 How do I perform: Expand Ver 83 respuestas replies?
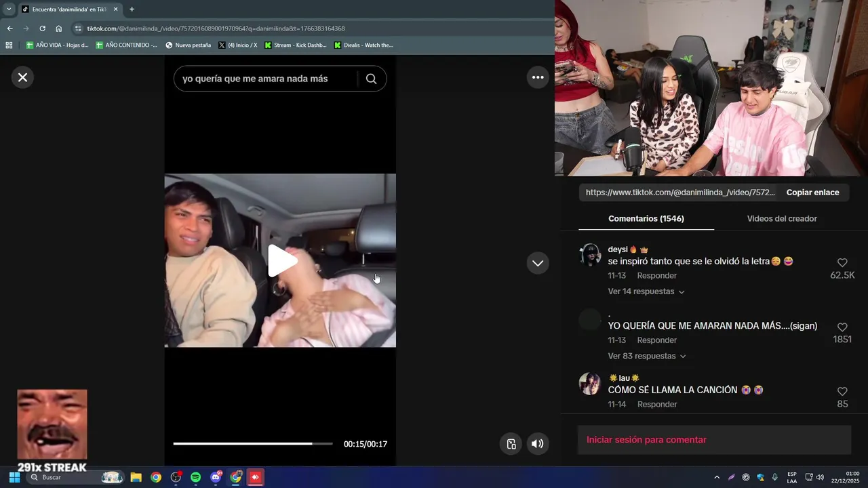tap(646, 356)
